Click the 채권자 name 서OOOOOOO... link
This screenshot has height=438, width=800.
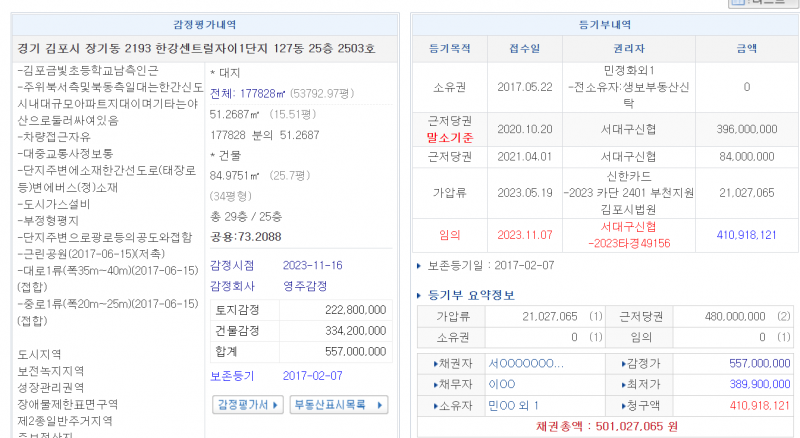(x=526, y=363)
